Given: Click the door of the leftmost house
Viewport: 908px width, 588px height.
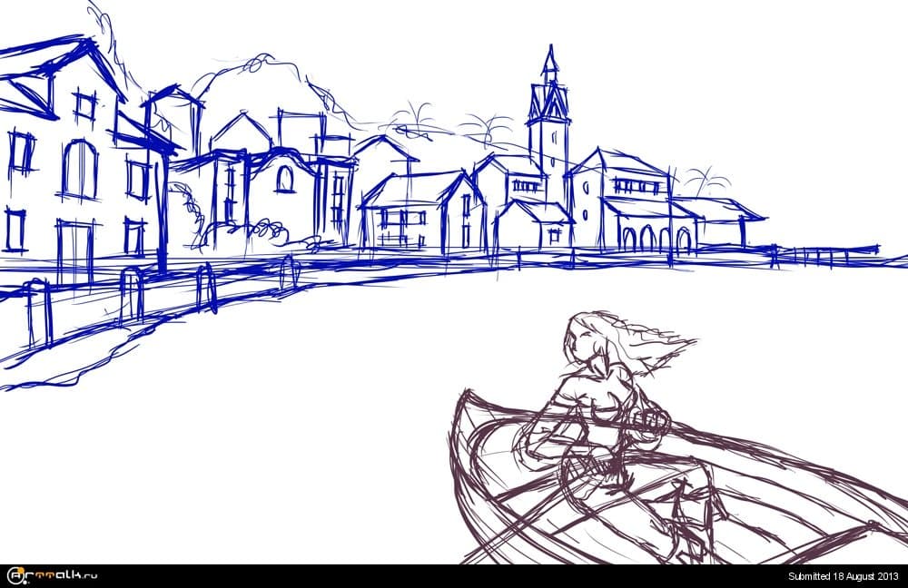Looking at the screenshot, I should click(74, 248).
